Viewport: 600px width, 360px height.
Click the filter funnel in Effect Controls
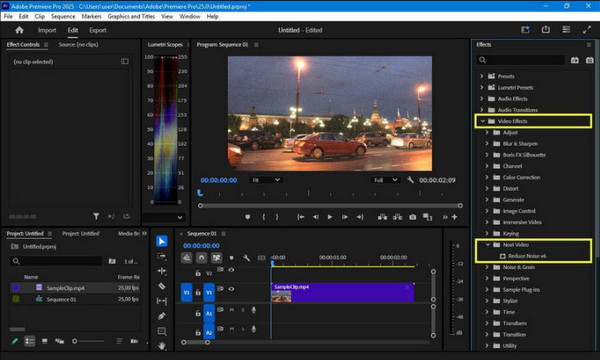click(x=96, y=217)
